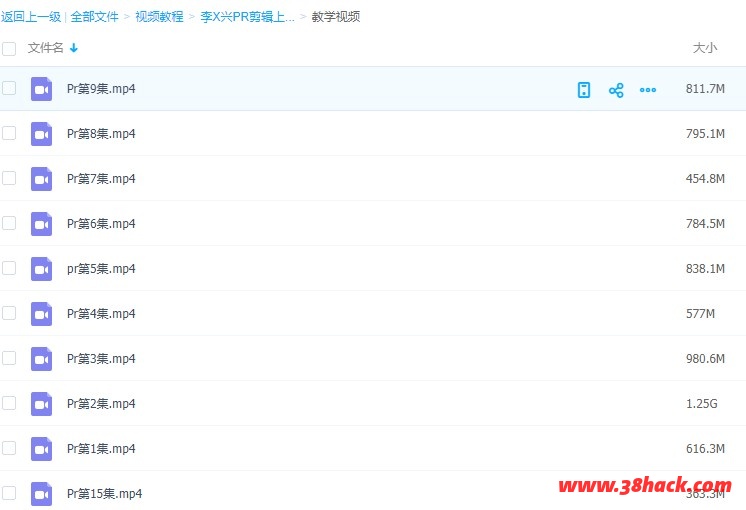Tick the checkbox next to pr第5集.mp4

9,268
